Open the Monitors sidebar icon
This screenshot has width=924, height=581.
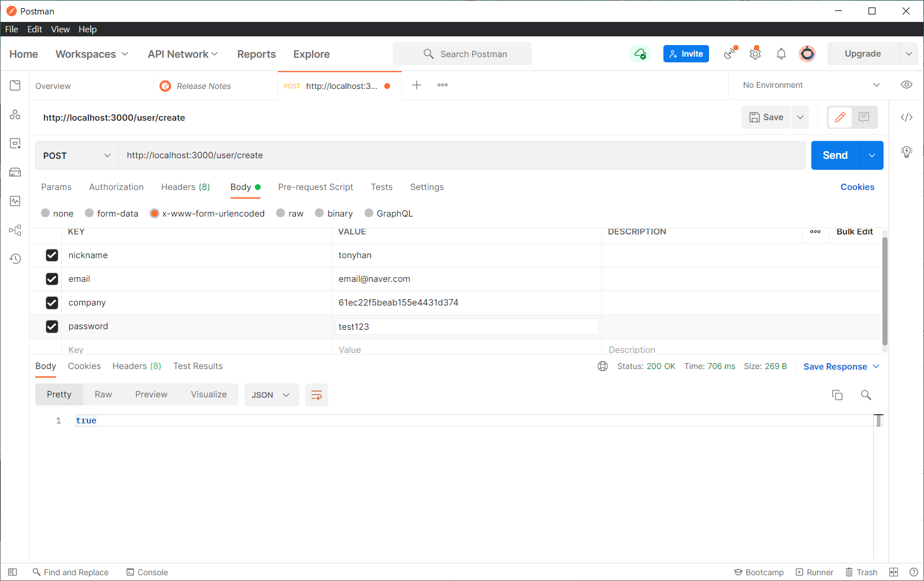(x=15, y=201)
